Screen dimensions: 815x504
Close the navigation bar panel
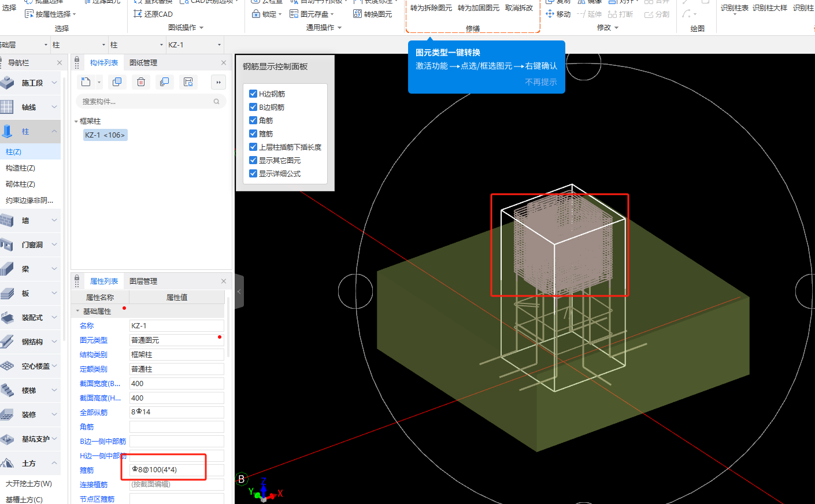(60, 62)
